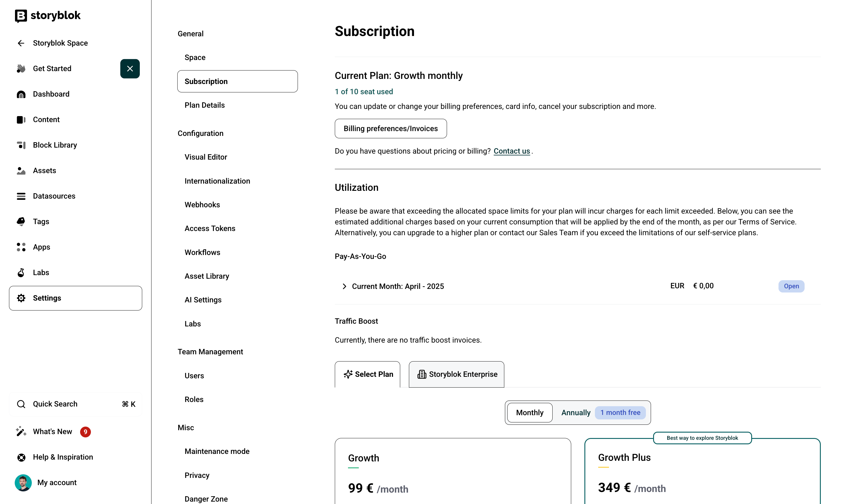
Task: Click the Open status badge
Action: pos(791,286)
